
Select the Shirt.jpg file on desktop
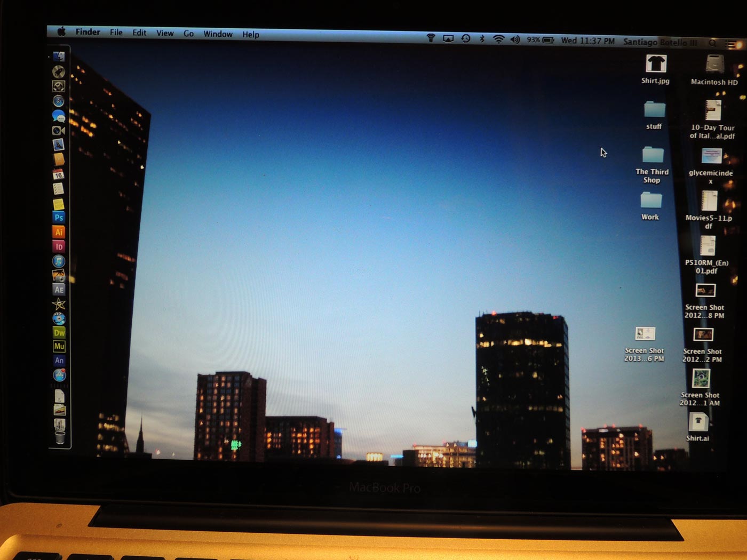point(656,65)
